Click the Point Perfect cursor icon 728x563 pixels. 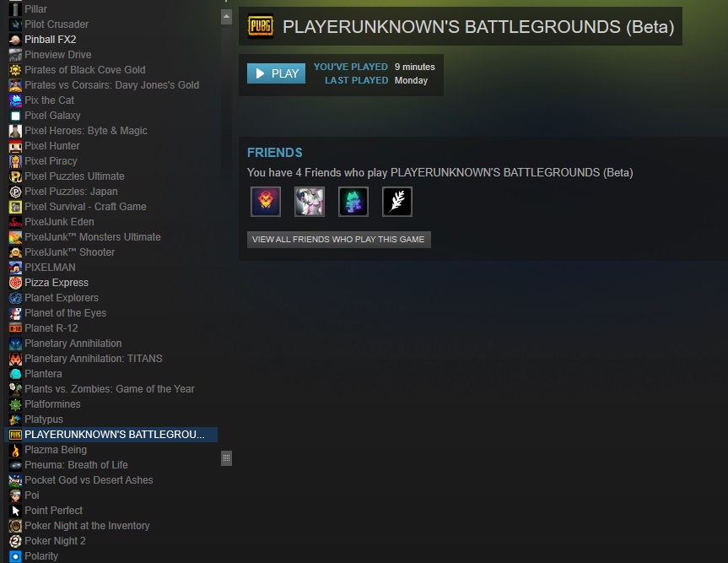(x=15, y=511)
